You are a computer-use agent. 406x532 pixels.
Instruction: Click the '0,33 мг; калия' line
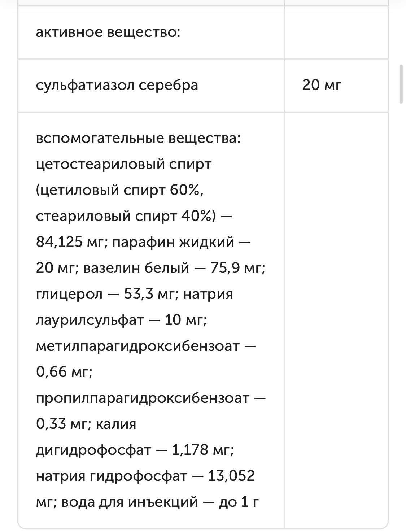point(86,424)
